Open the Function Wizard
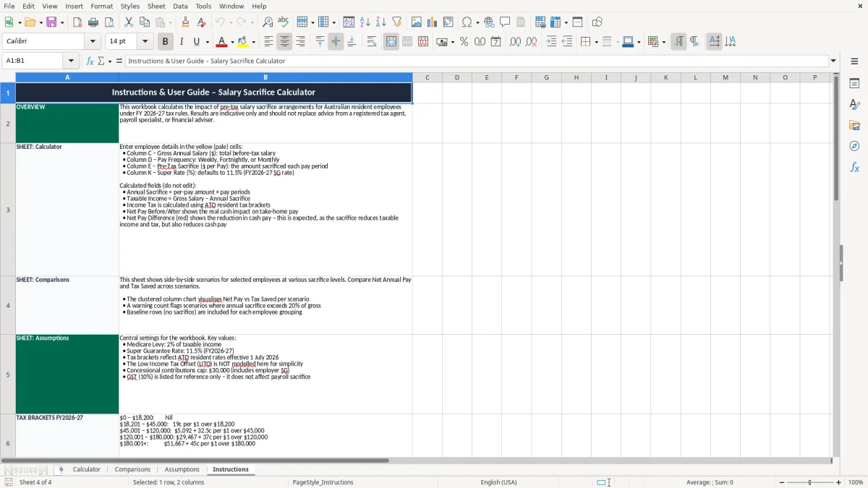This screenshot has width=868, height=488. pos(90,61)
